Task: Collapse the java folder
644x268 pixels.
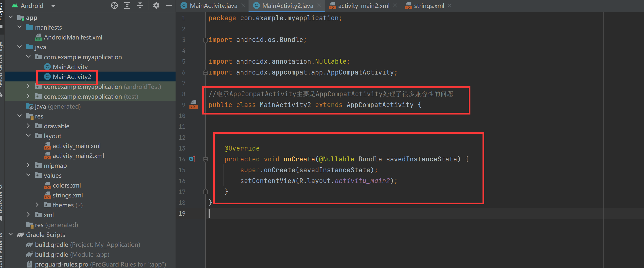Action: coord(20,47)
